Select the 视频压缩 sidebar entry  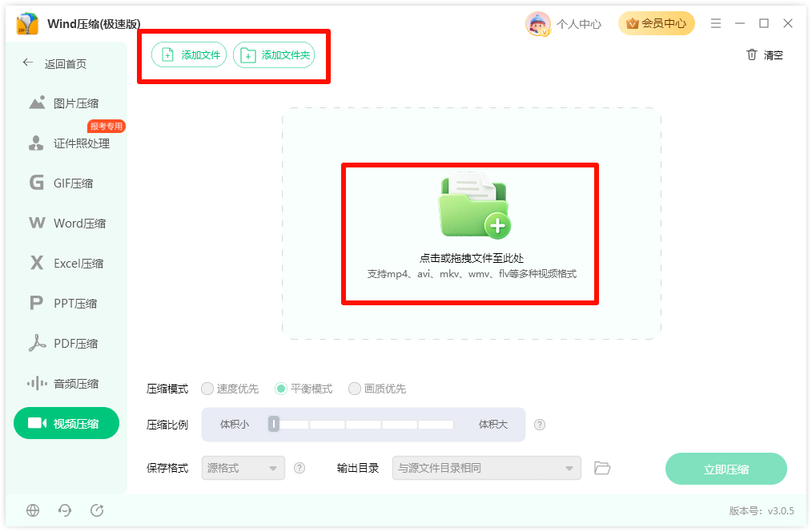66,423
